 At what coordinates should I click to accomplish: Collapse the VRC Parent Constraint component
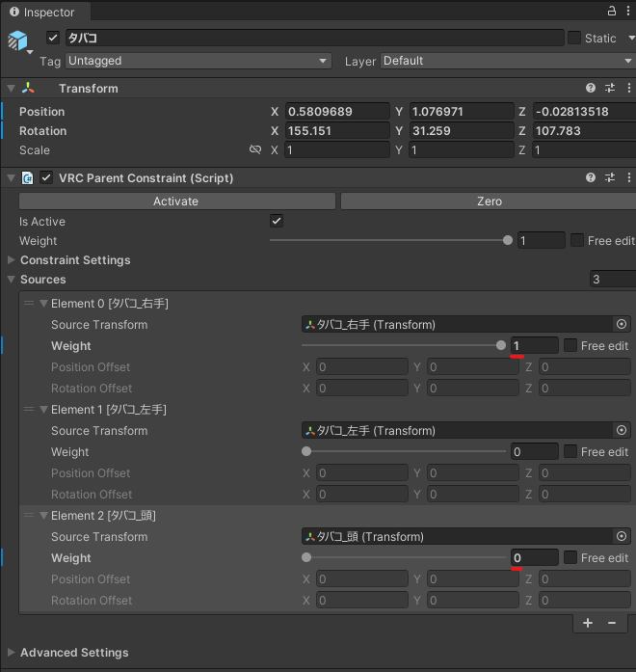12,177
